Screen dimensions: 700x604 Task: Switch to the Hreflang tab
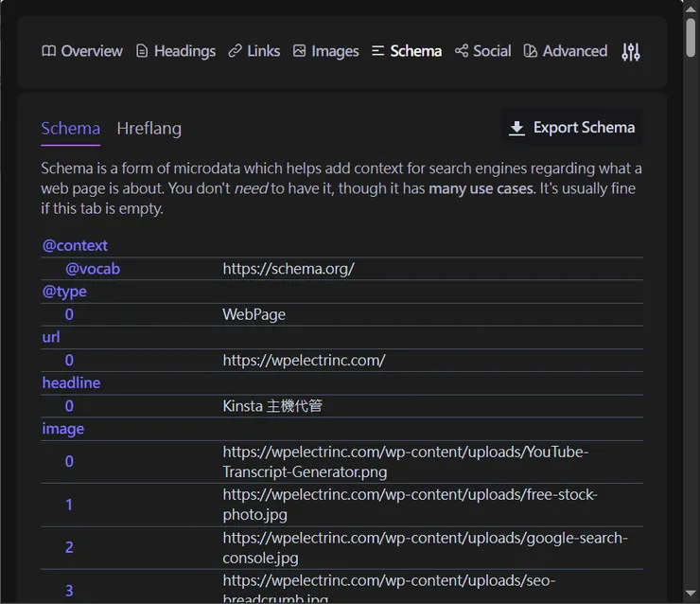pos(149,128)
